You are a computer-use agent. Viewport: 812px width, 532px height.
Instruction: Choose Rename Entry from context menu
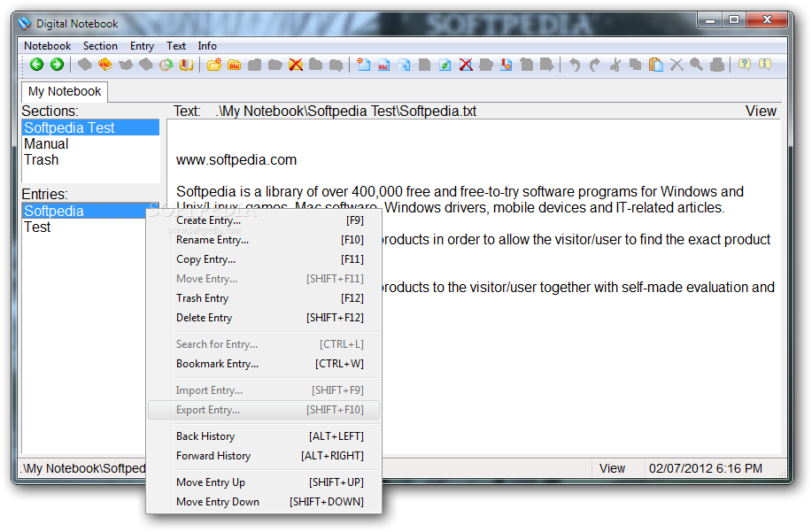click(x=264, y=240)
